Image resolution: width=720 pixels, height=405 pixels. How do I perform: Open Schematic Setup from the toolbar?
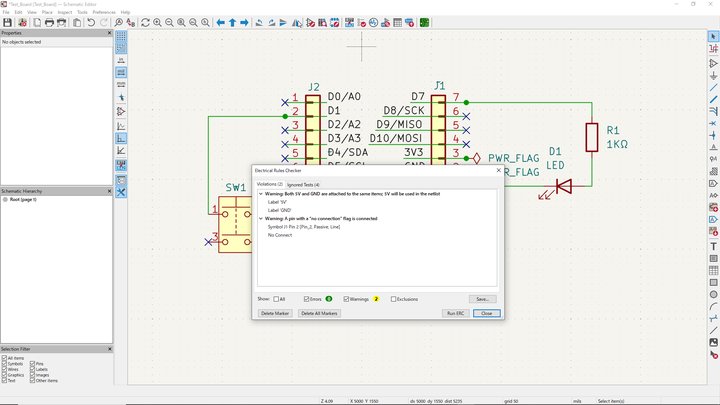[x=22, y=22]
